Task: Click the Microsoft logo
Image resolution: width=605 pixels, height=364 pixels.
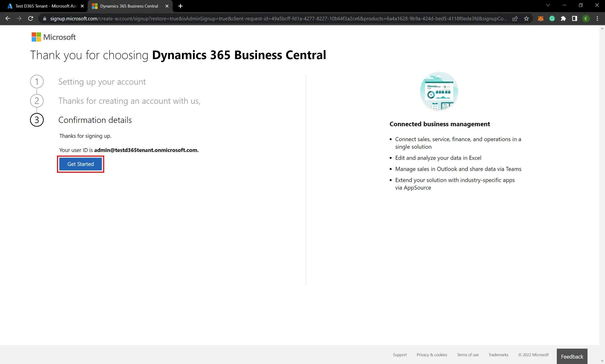Action: [x=54, y=37]
